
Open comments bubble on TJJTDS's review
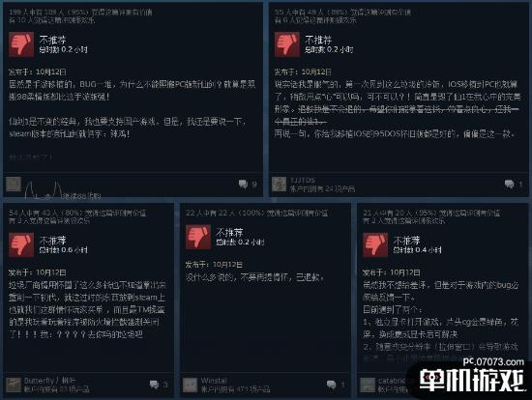509,185
